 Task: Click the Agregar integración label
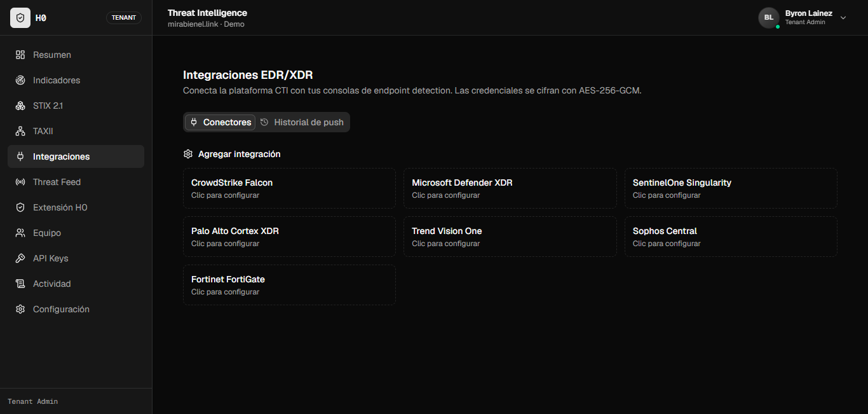pos(240,154)
